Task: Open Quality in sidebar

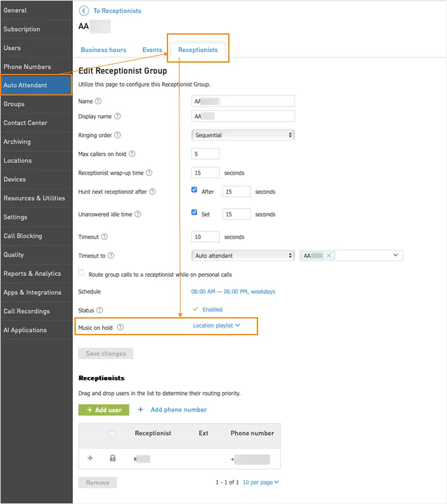Action: 36,255
